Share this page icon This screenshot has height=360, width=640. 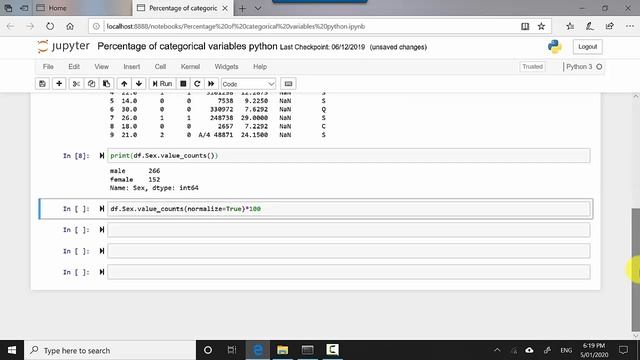(609, 26)
